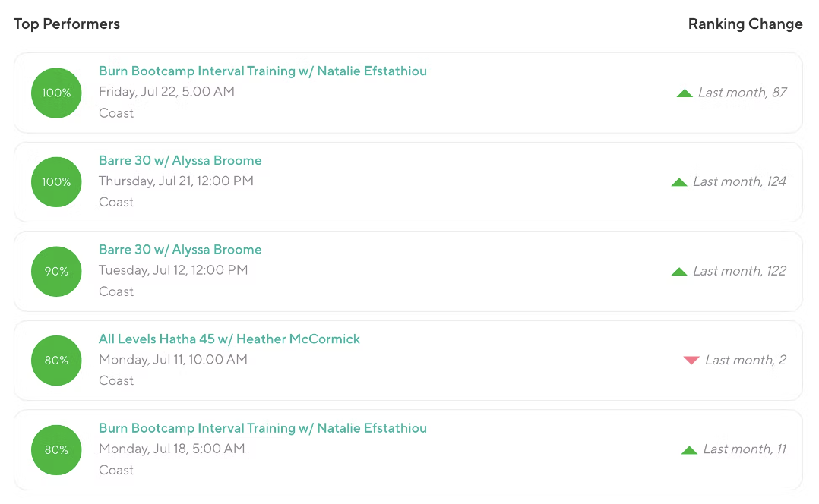
Task: Click the 80% circle for the Monday, Jul 18 class
Action: pyautogui.click(x=56, y=450)
